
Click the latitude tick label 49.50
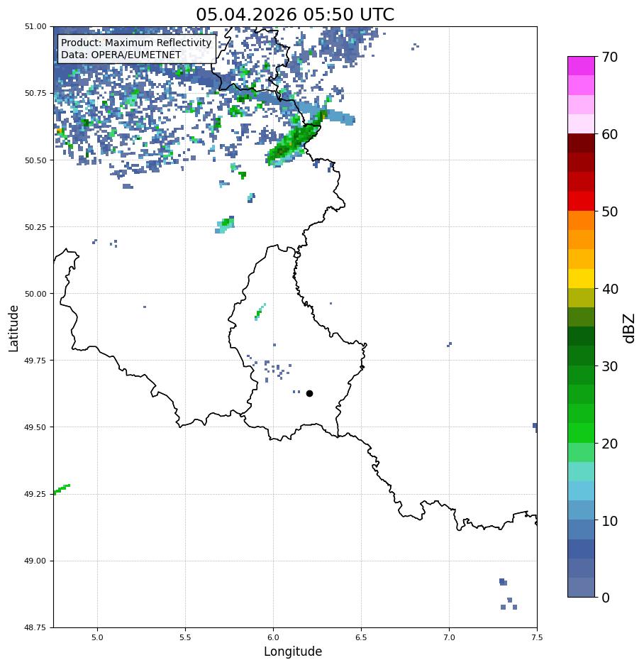click(35, 427)
